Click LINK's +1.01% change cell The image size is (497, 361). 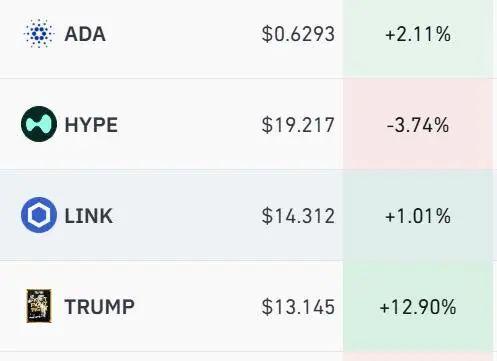[x=418, y=216]
